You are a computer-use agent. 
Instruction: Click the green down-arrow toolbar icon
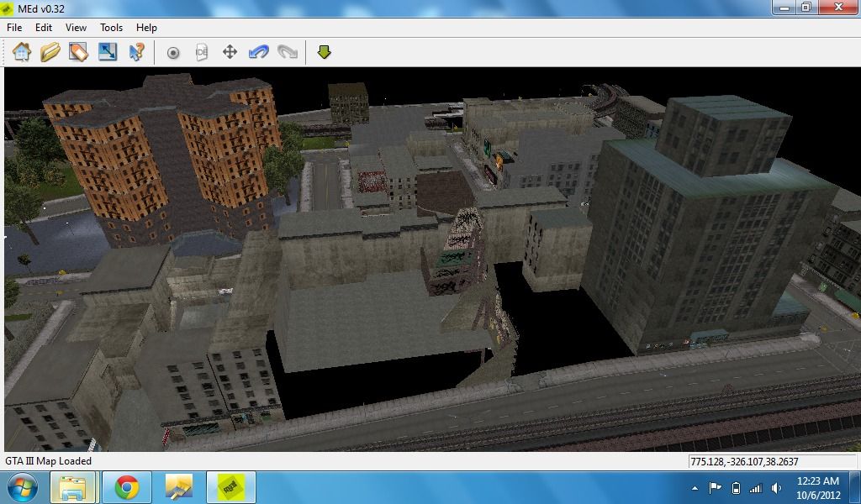coord(324,52)
